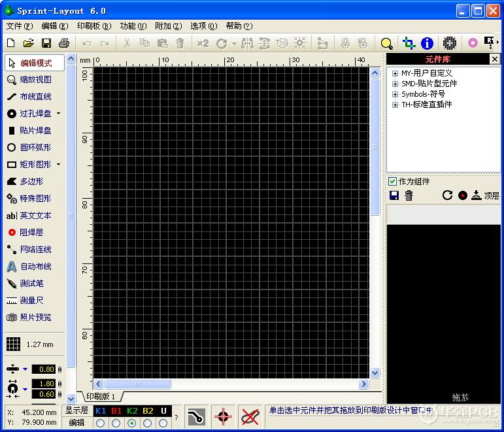Image resolution: width=504 pixels, height=432 pixels.
Task: Expand the SMD-贴片型元件 tree node
Action: (395, 84)
